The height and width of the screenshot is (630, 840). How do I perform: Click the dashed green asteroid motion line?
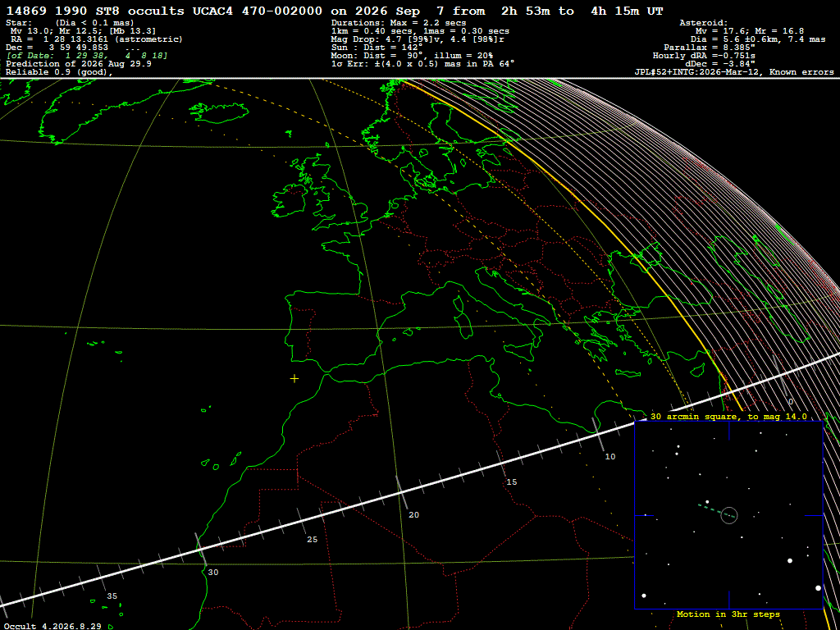pos(713,509)
